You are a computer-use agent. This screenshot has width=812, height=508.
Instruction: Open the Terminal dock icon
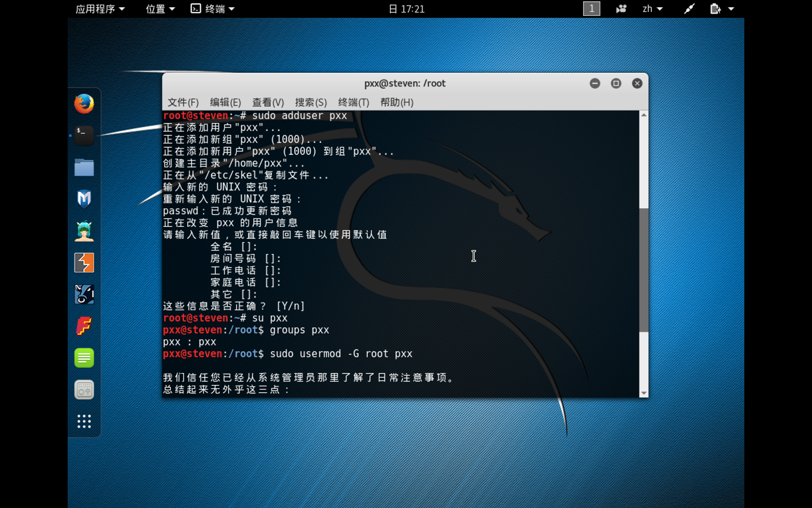tap(84, 135)
